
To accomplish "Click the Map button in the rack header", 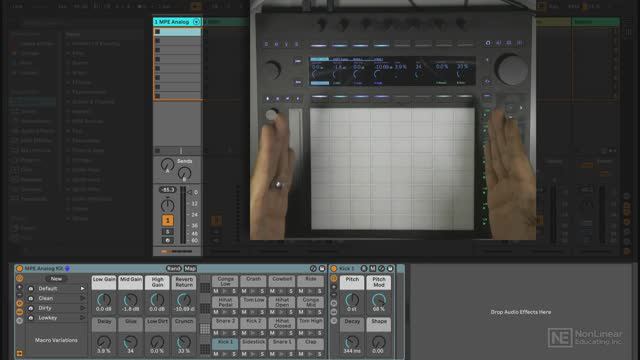I will [190, 269].
